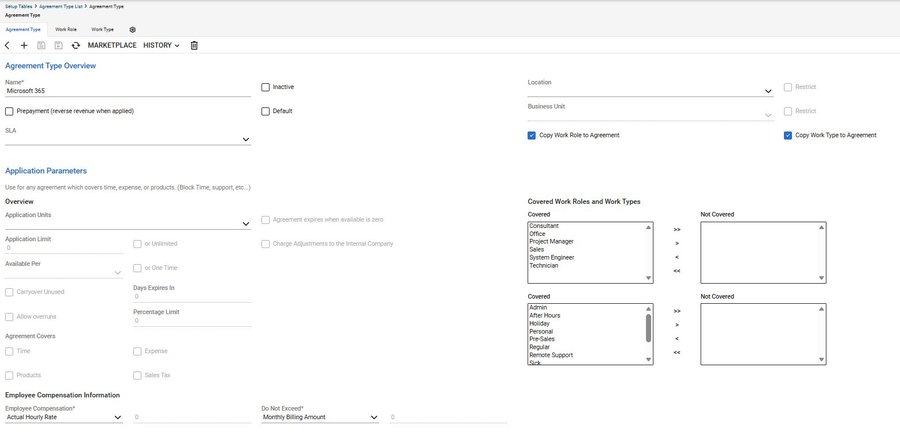Image resolution: width=900 pixels, height=437 pixels.
Task: Select Remote Support in Covered work types
Action: coord(551,355)
